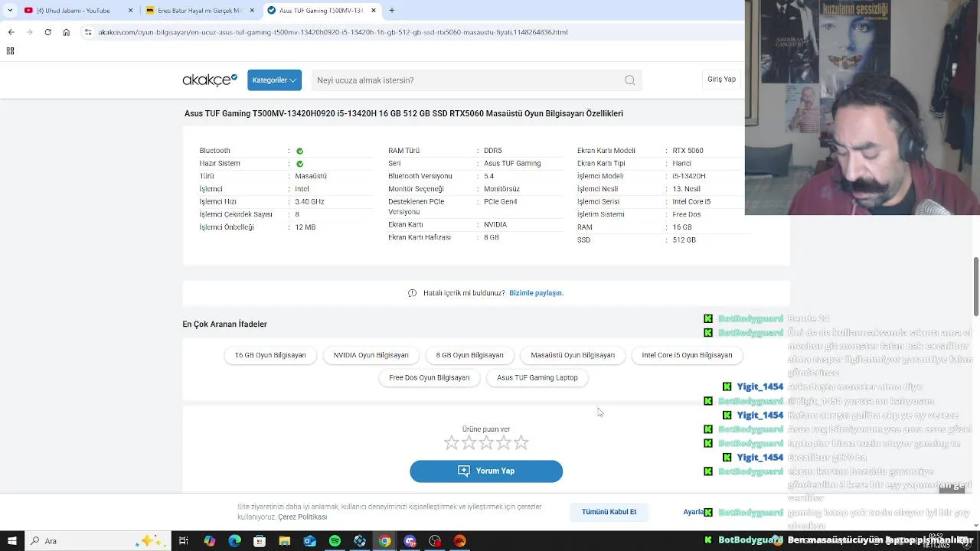The image size is (980, 551).
Task: Open the Bizimle paylaşın link
Action: [536, 293]
